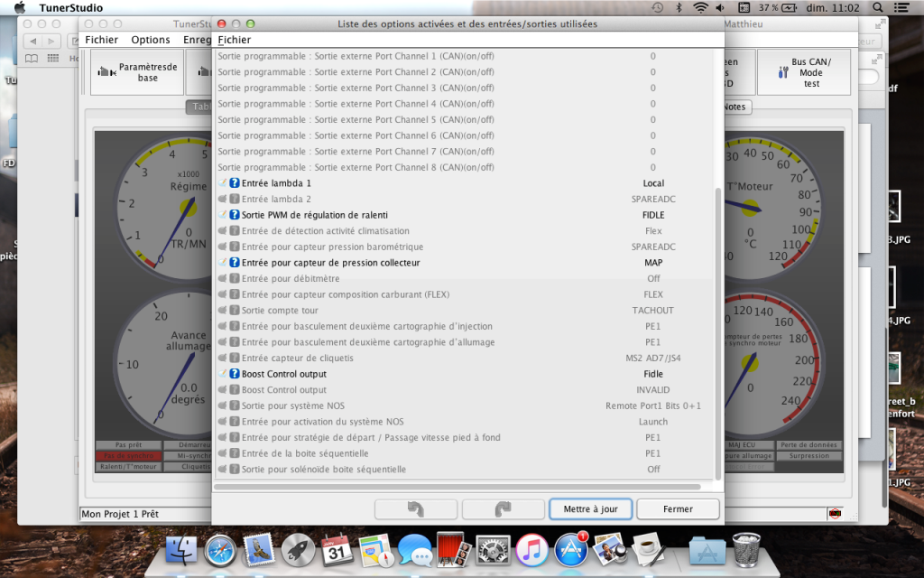
Task: Open the bookmarks book icon in Safari
Action: coord(32,59)
